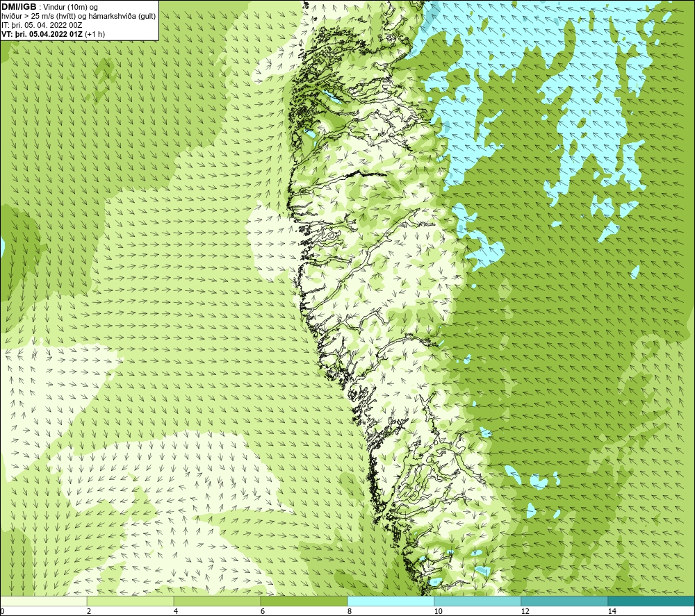Screen dimensions: 695x616
Task: Click the '6' label on the wind scale
Action: 263,612
